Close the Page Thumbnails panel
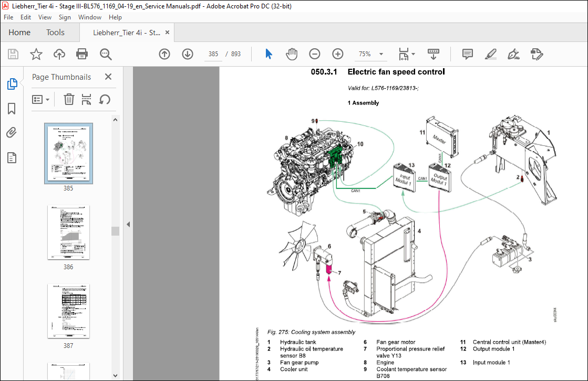The width and height of the screenshot is (588, 381). click(108, 77)
